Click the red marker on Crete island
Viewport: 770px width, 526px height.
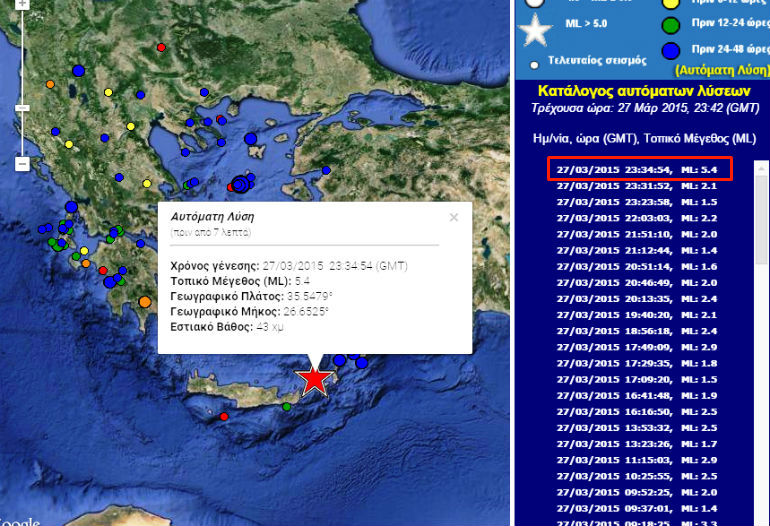[x=224, y=416]
